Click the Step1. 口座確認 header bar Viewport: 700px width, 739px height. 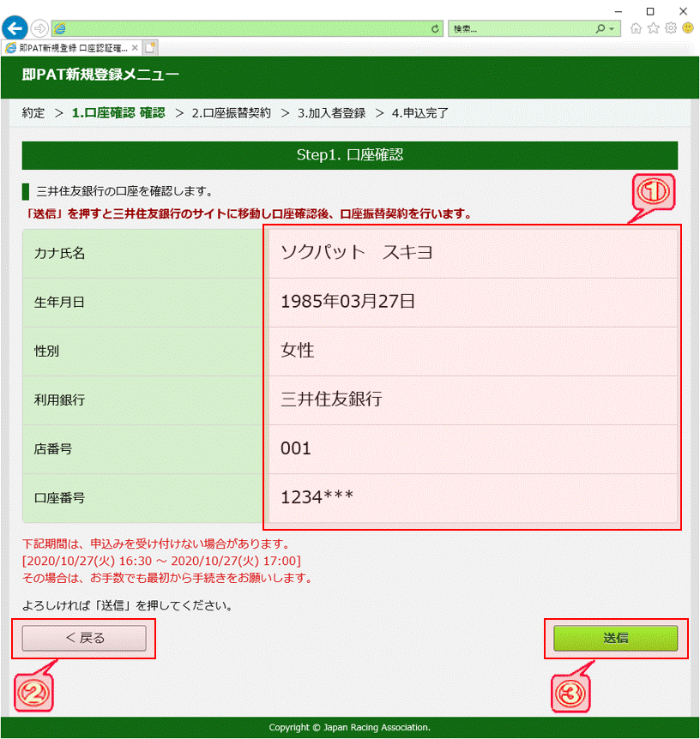[350, 155]
